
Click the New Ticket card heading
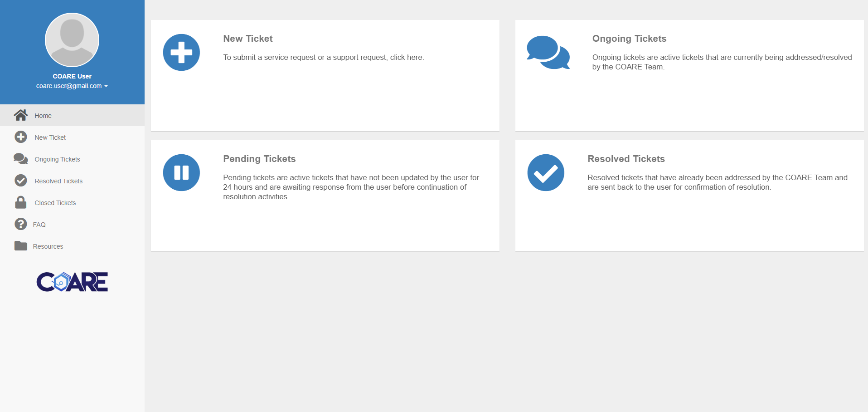click(x=248, y=39)
